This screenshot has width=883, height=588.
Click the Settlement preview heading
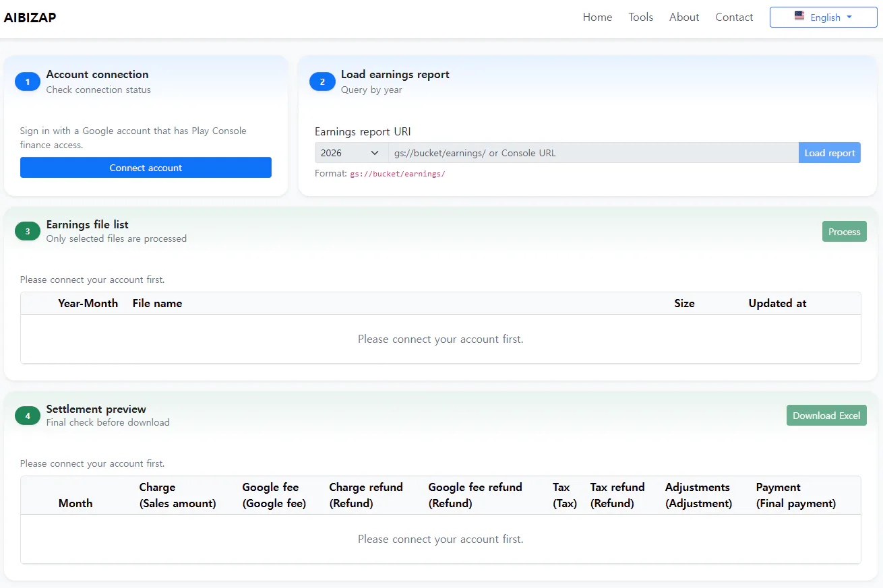pyautogui.click(x=96, y=409)
